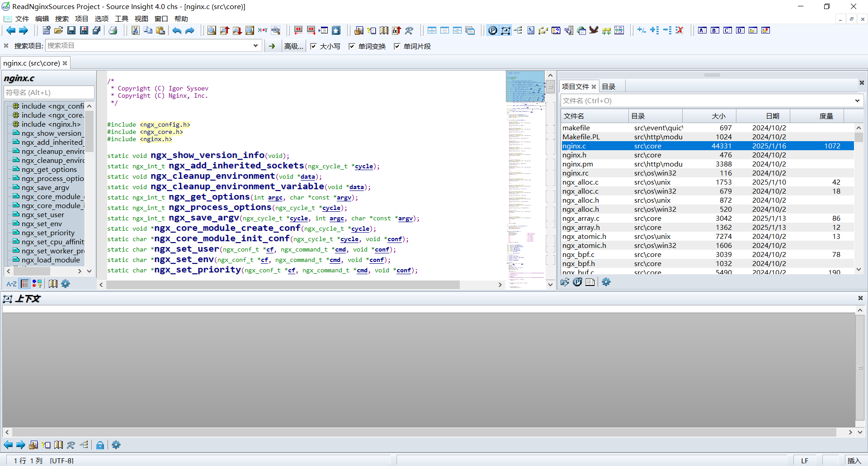The image size is (868, 466).
Task: Toggle the Context Window toolbar button
Action: click(505, 30)
